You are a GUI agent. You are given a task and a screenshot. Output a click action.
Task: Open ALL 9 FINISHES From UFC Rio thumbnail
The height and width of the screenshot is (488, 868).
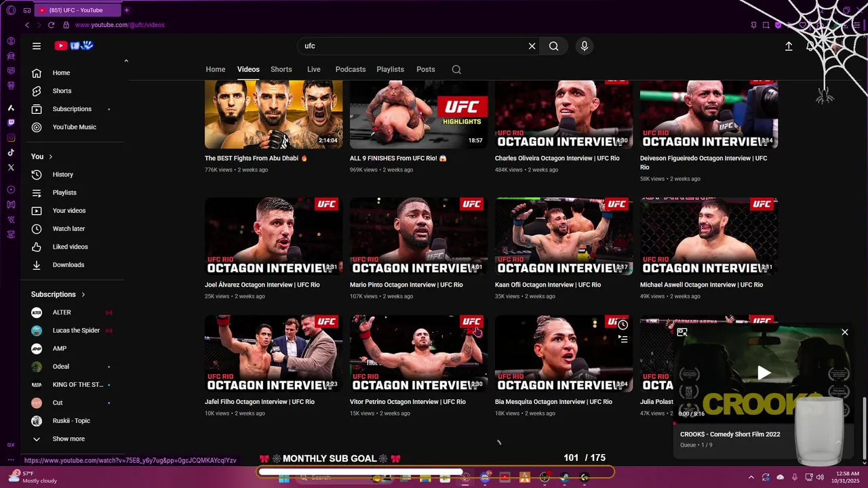pyautogui.click(x=419, y=115)
